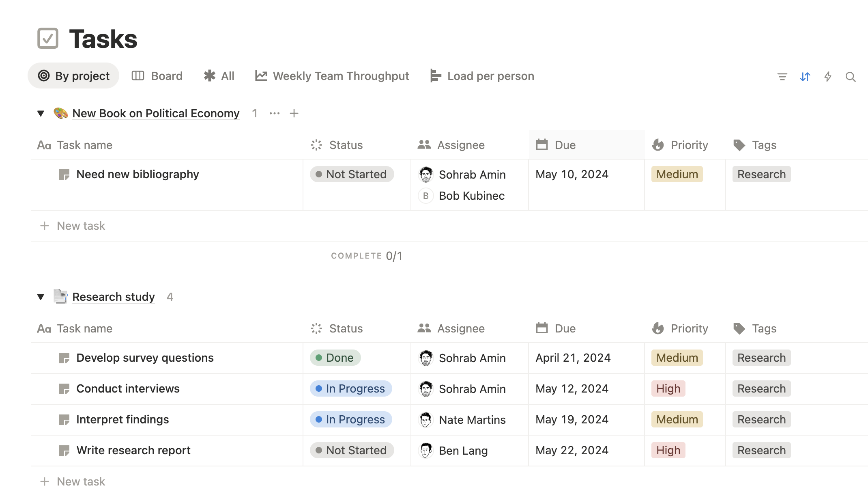Collapse the New Book on Political Economy group

(41, 113)
